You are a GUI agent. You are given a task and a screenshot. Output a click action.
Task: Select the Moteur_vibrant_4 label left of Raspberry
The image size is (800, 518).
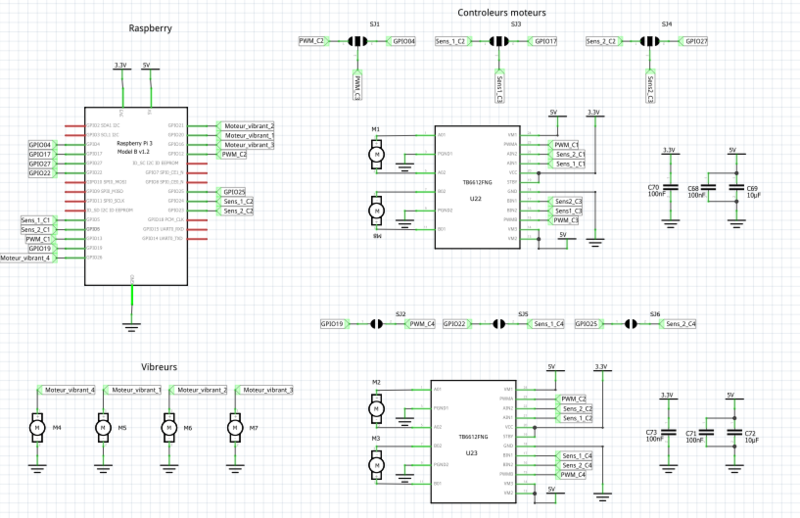pyautogui.click(x=27, y=258)
